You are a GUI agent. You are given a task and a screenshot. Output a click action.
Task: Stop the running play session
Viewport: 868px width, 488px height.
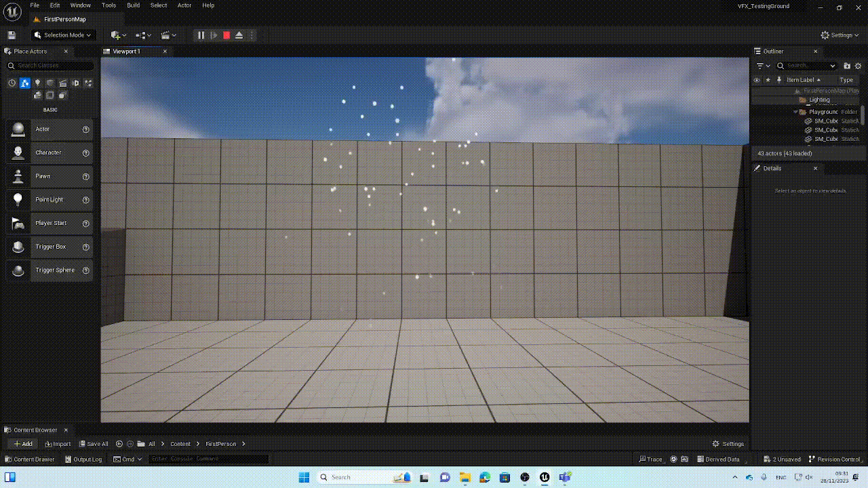pos(226,35)
